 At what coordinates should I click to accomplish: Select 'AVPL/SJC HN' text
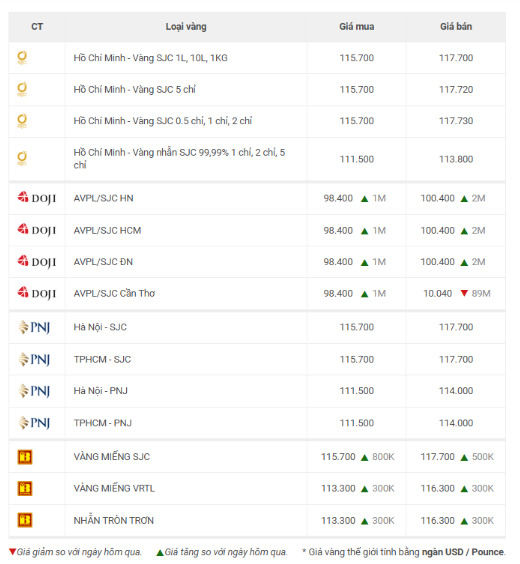pyautogui.click(x=104, y=198)
